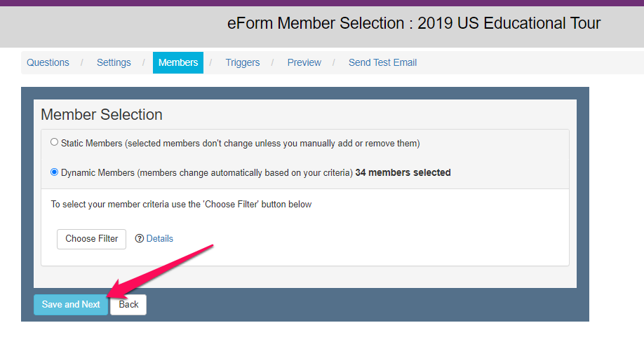Select the active Members tab
The width and height of the screenshot is (644, 344).
tap(178, 62)
